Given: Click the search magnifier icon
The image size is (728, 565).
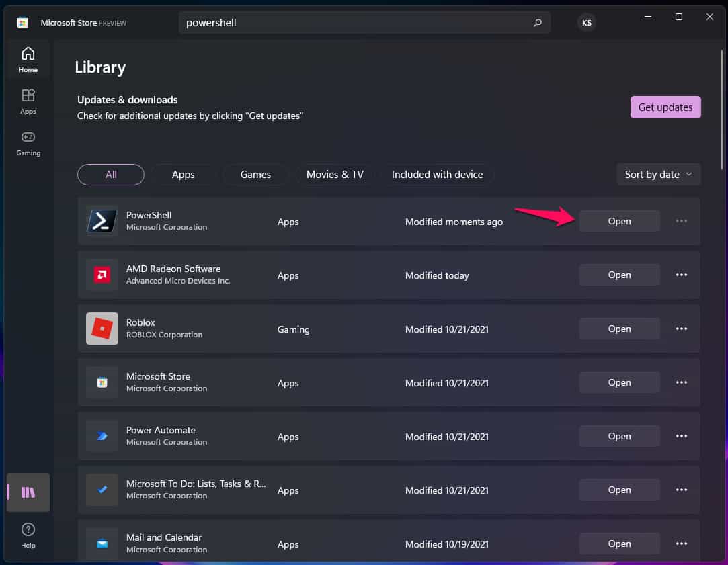Looking at the screenshot, I should coord(538,23).
